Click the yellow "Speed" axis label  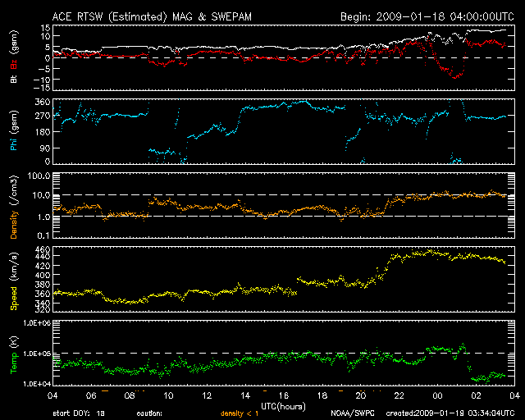click(14, 299)
